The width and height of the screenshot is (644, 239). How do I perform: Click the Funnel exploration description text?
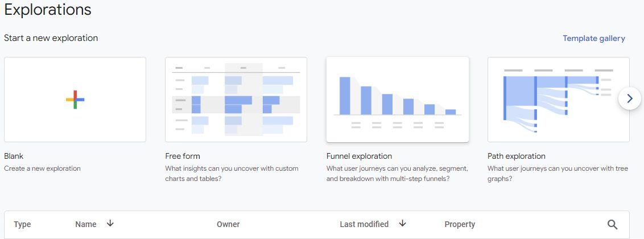pos(397,174)
